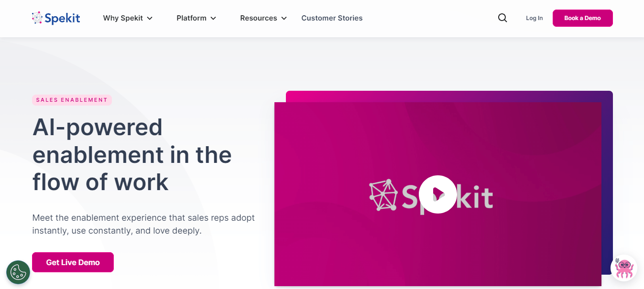This screenshot has width=644, height=289.
Task: Click the enablement experience description paragraph
Action: click(143, 224)
